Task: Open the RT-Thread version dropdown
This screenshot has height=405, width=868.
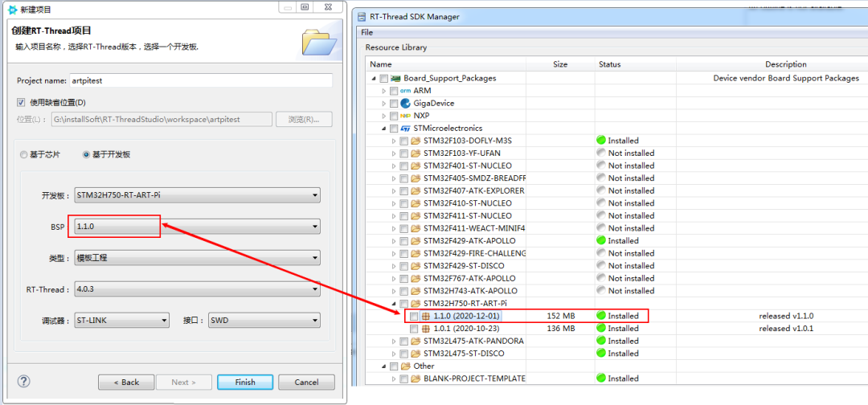Action: click(197, 289)
